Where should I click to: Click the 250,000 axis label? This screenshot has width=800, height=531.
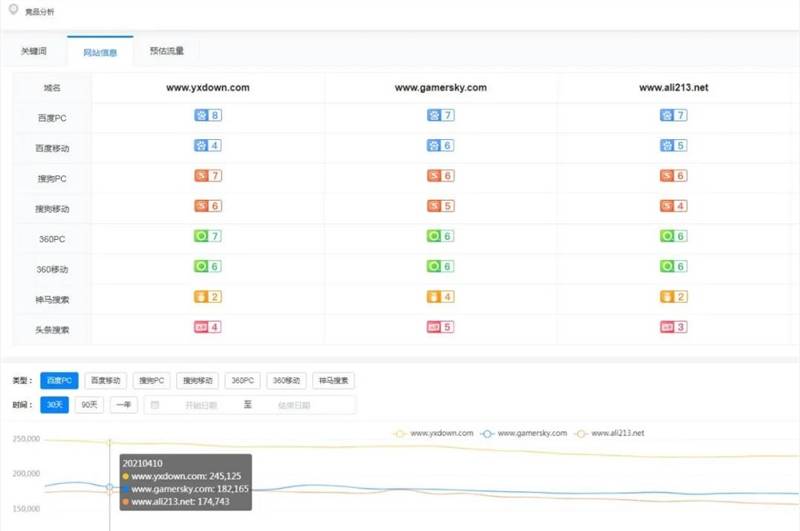coord(26,439)
